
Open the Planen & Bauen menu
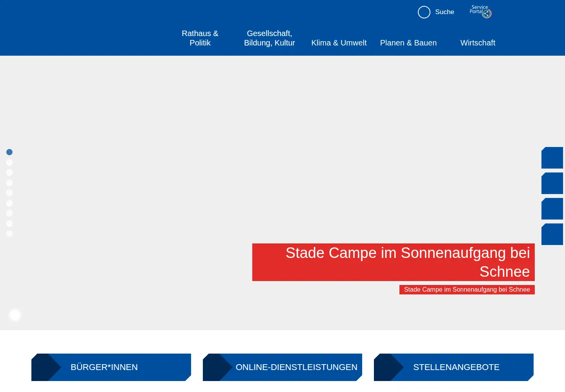coord(408,43)
